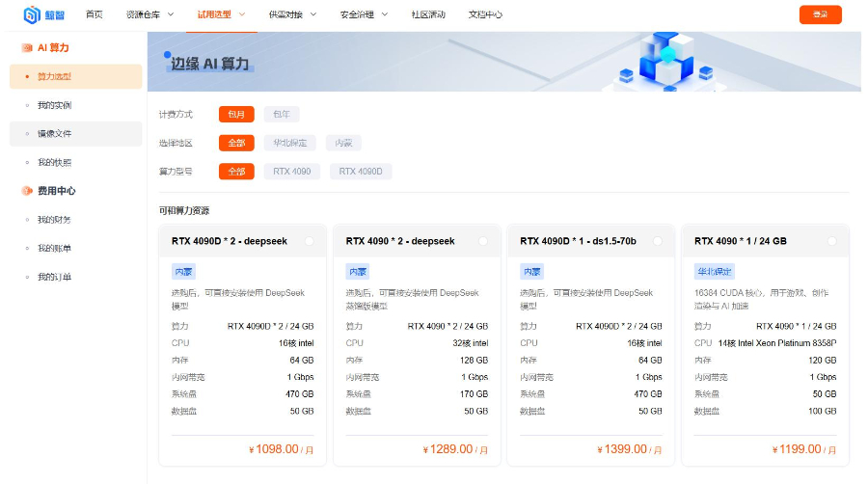Select the RTX 4090 * 2 - deepseek radio button
The height and width of the screenshot is (484, 868).
(x=483, y=241)
